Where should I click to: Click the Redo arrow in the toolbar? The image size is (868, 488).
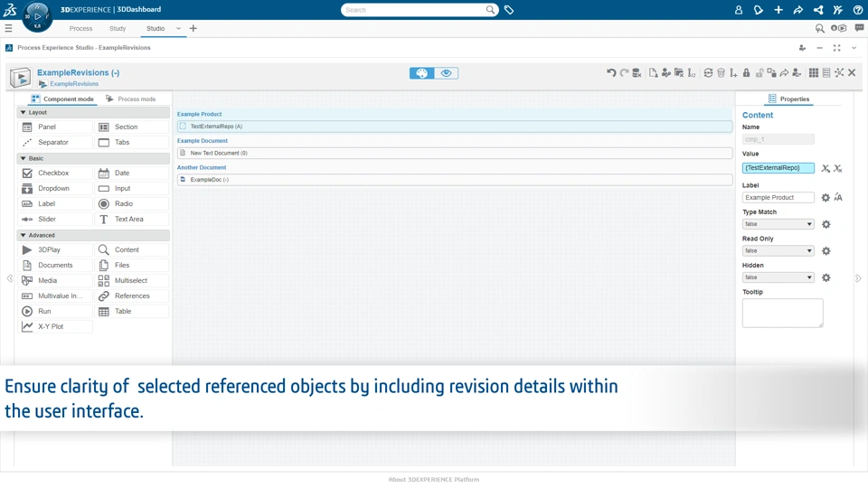625,72
